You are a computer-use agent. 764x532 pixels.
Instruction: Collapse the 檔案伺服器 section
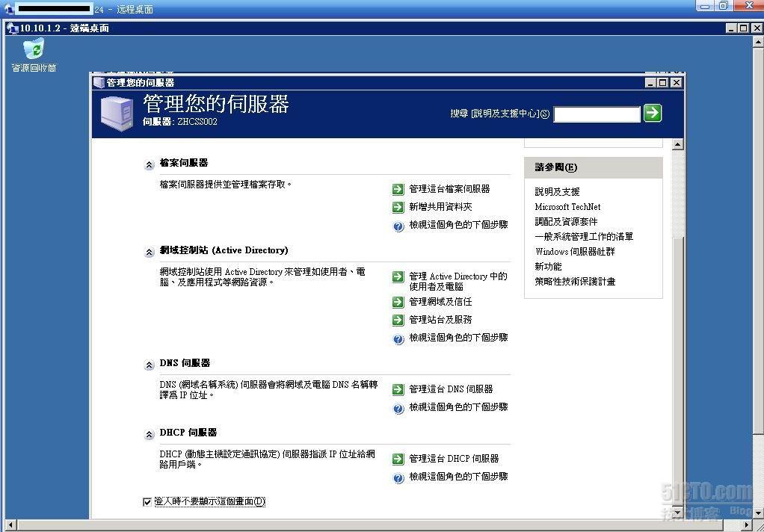[x=149, y=165]
